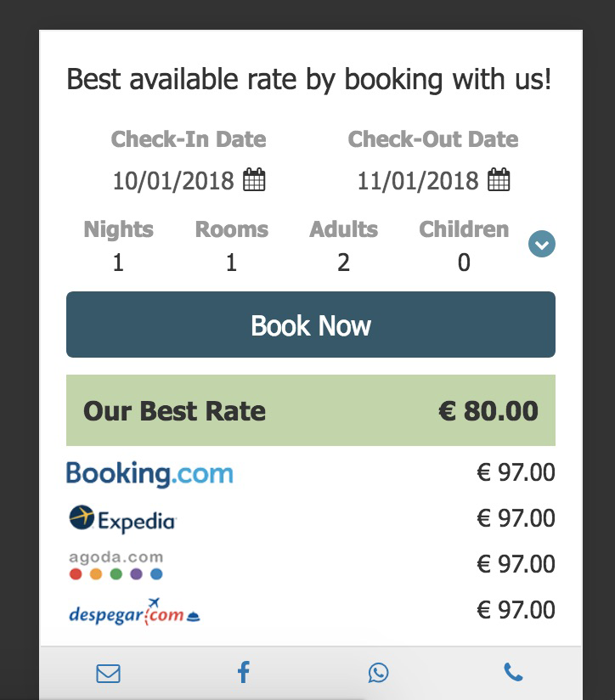Click the Booking.com € 97.00 price

[x=516, y=472]
